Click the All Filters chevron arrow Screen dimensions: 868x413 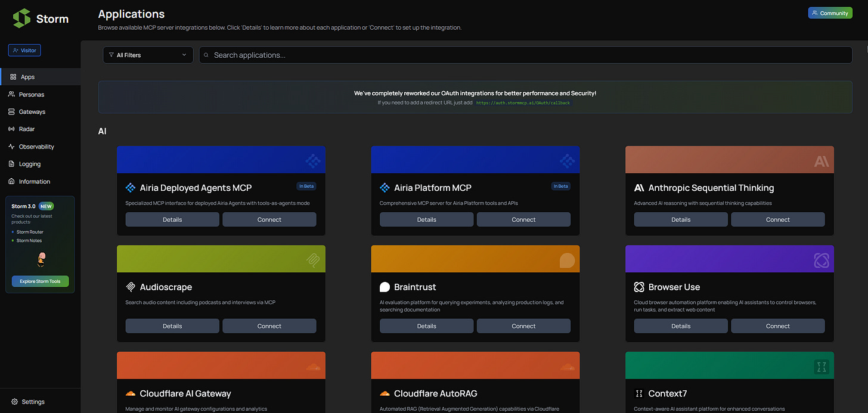184,55
